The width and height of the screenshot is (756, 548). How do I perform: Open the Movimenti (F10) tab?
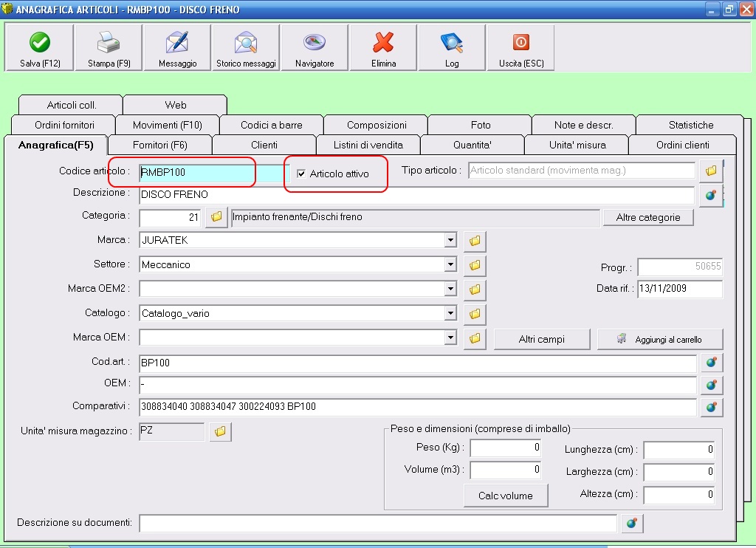(168, 125)
